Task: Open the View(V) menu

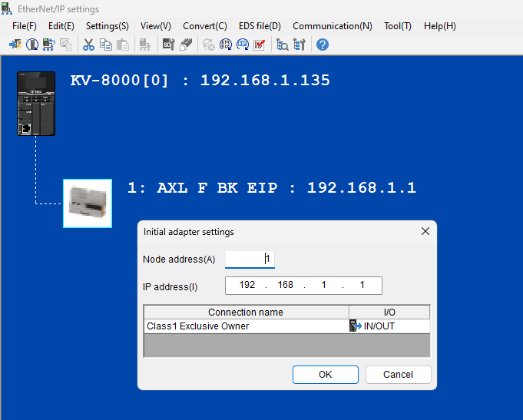Action: coord(155,26)
